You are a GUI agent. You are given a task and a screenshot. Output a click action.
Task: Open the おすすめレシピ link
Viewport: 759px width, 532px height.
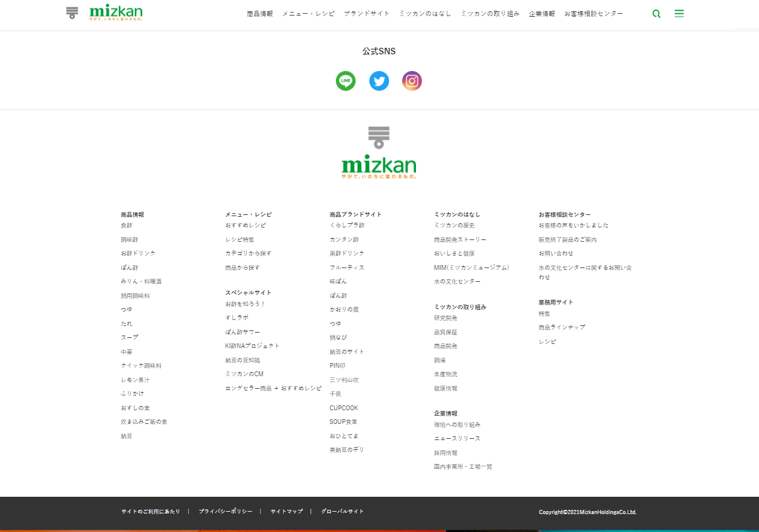246,226
